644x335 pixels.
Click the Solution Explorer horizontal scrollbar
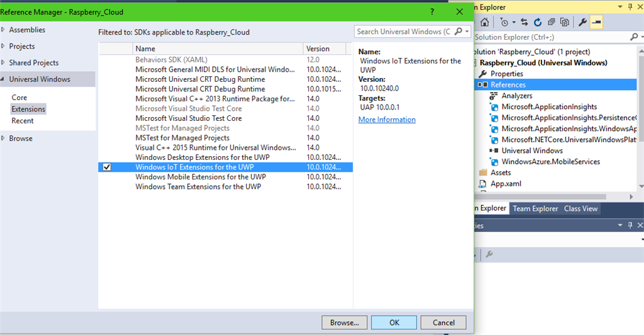tap(540, 197)
